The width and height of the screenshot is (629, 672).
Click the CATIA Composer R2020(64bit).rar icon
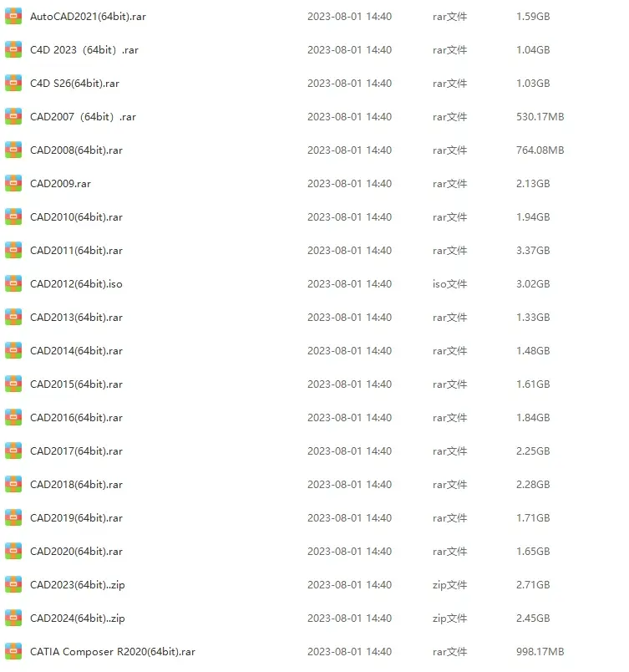(13, 651)
